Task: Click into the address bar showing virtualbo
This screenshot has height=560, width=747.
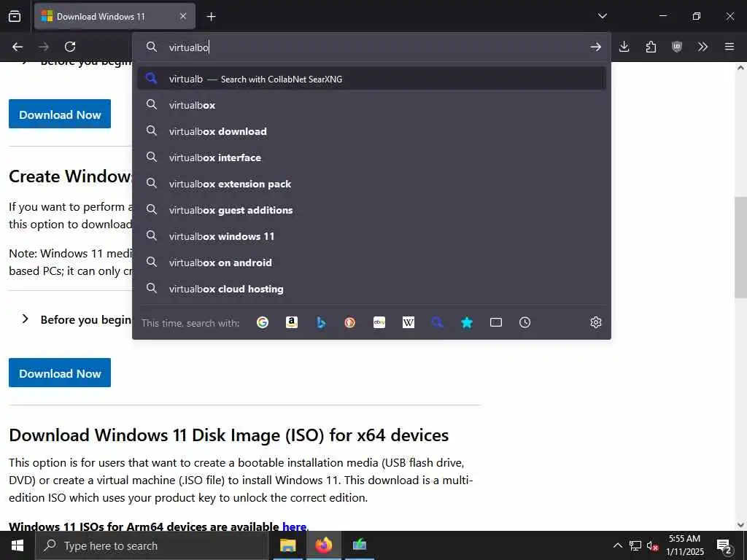Action: [371, 47]
